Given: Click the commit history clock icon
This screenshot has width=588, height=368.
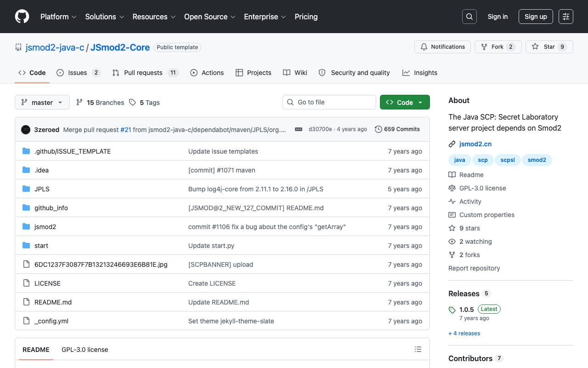Looking at the screenshot, I should [379, 129].
